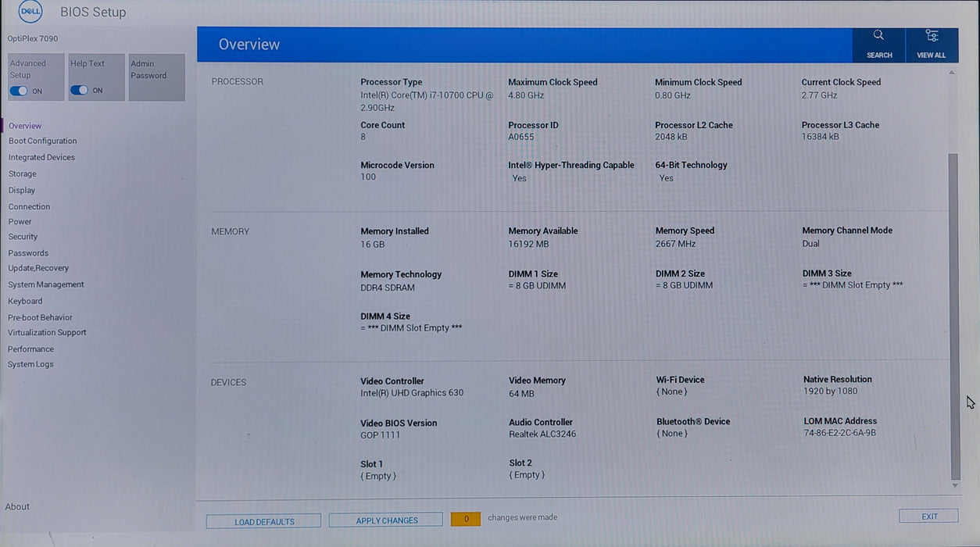
Task: Open Keyboard settings
Action: (x=25, y=302)
